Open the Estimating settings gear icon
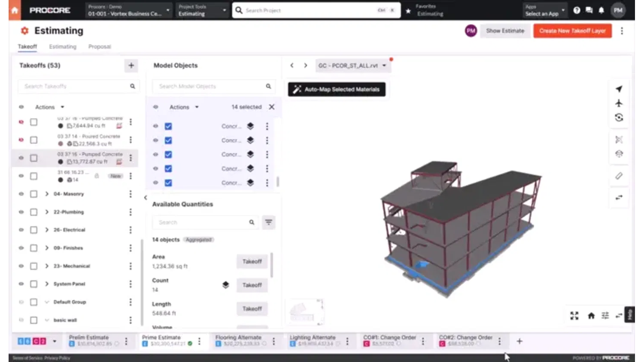Viewport: 644px width, 362px height. 24,30
